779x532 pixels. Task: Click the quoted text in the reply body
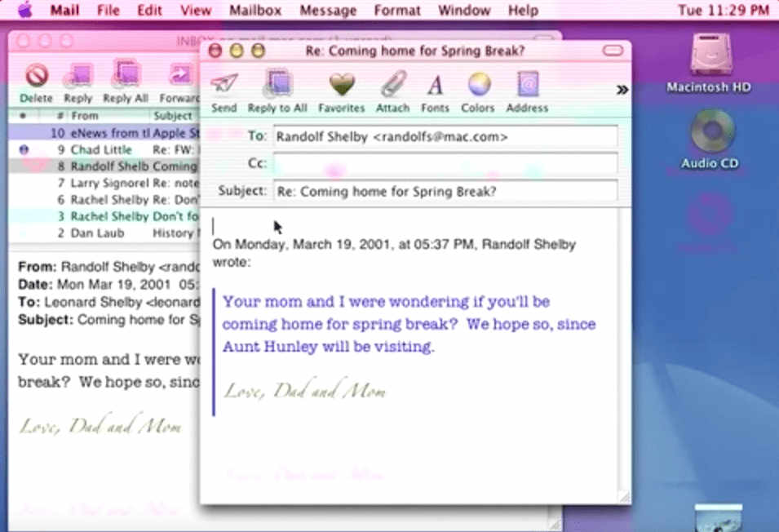point(409,324)
